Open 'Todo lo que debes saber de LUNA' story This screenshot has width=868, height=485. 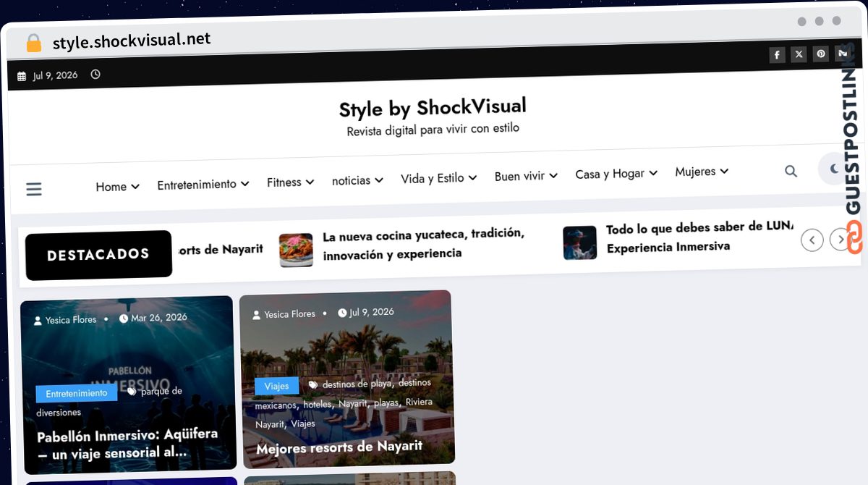tap(699, 237)
